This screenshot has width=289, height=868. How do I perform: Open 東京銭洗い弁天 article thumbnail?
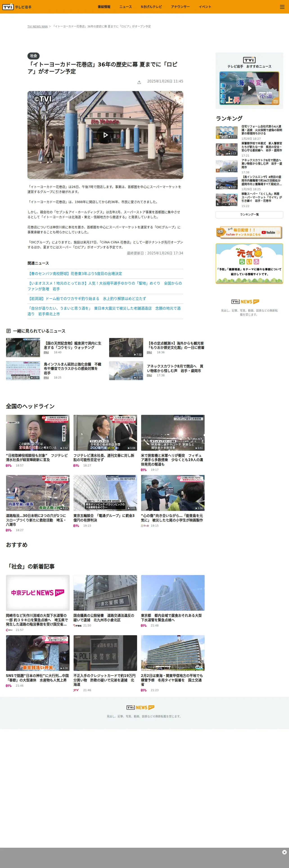click(x=38, y=653)
